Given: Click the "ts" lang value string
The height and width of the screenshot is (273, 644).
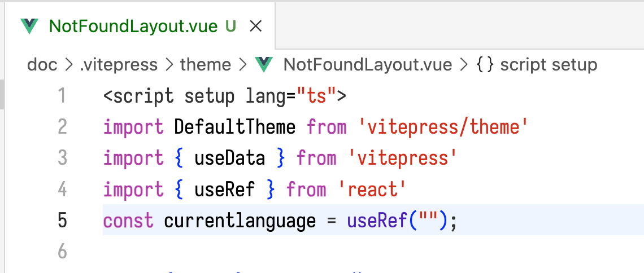Looking at the screenshot, I should [316, 96].
